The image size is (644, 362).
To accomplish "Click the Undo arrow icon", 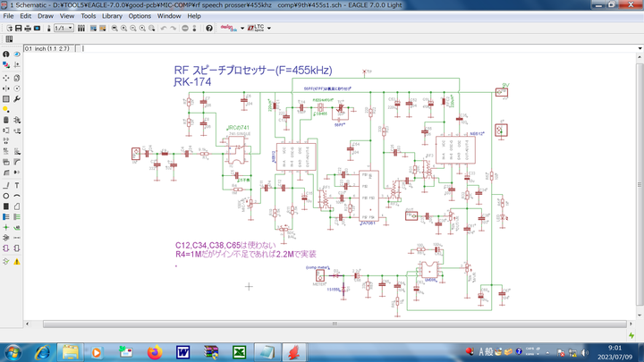I will [163, 29].
